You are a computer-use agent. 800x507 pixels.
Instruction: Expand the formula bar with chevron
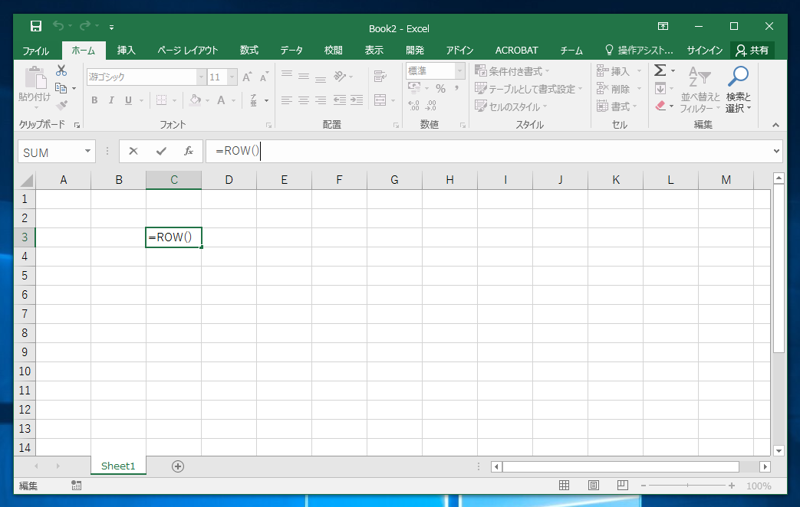click(x=776, y=151)
